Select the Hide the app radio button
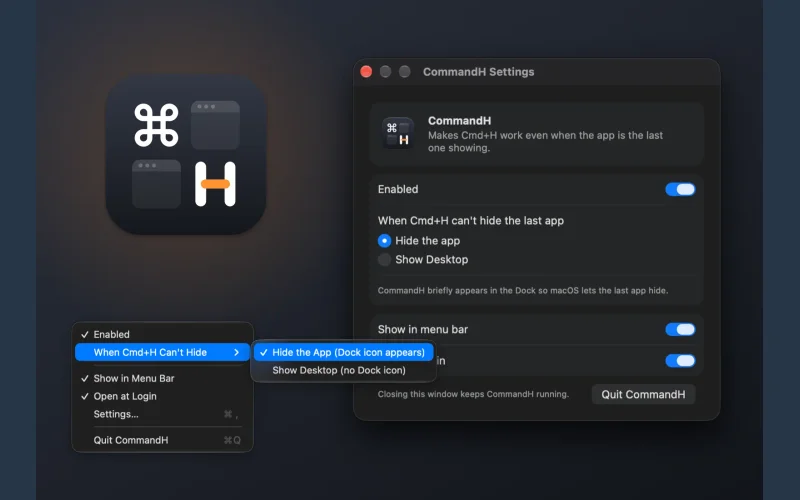800x500 pixels. click(384, 240)
